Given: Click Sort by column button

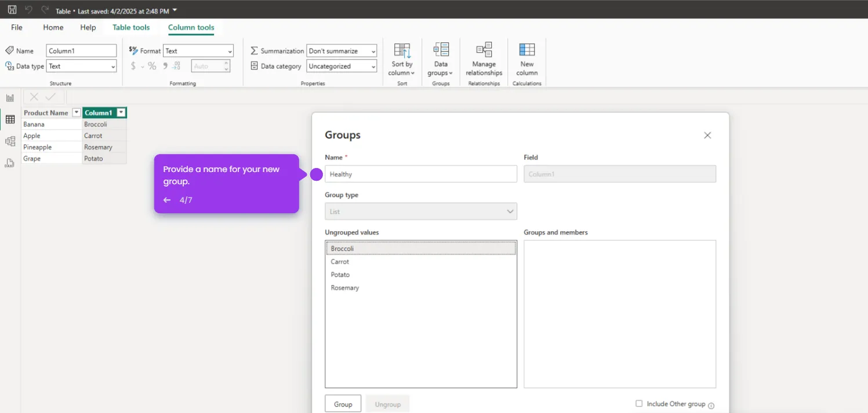Looking at the screenshot, I should (402, 59).
